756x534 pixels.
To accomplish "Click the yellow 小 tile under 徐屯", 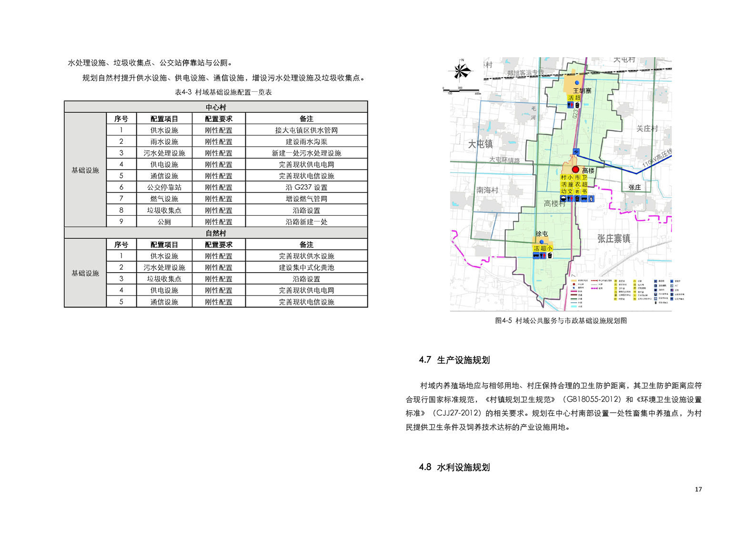I will tap(550, 248).
